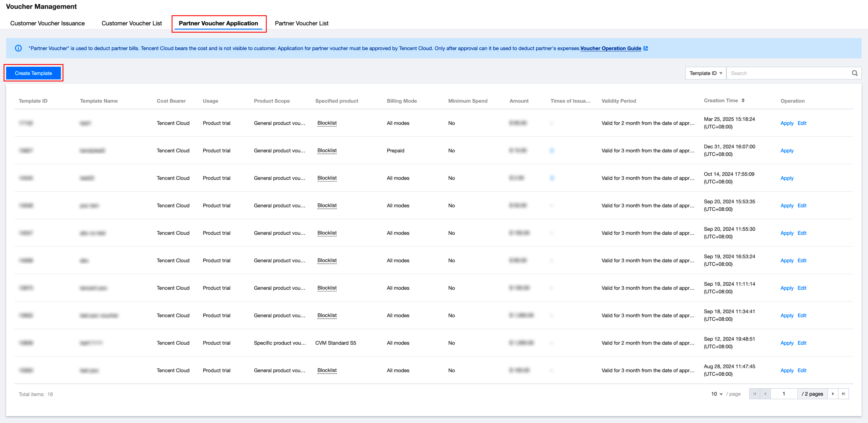Switch to Customer Voucher Issuance tab
This screenshot has width=868, height=423.
click(47, 23)
